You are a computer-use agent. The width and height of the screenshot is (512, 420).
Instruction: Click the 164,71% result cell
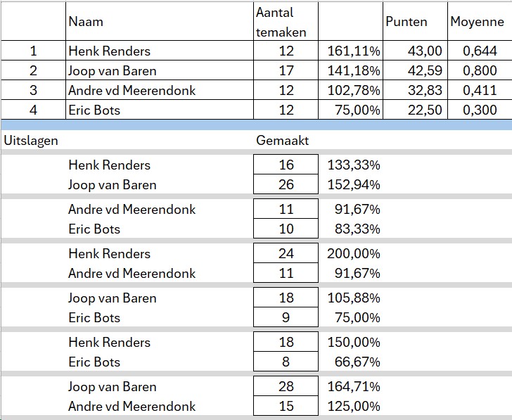354,387
